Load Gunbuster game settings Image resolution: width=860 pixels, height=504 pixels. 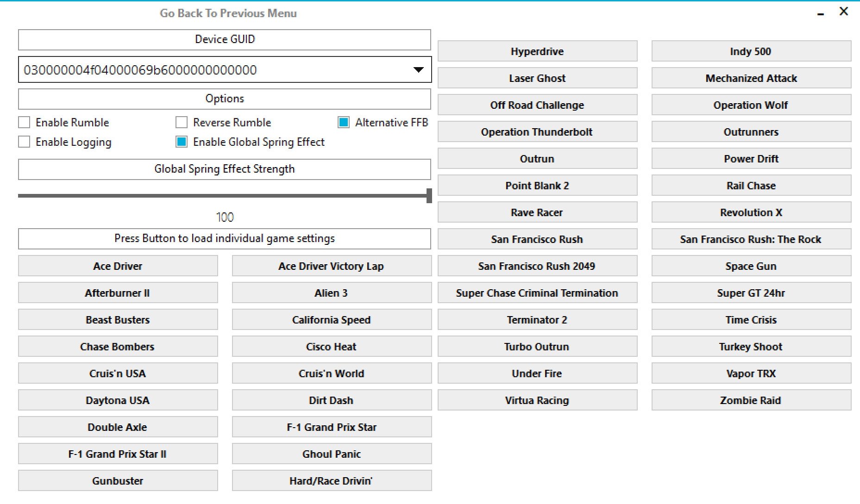(x=118, y=481)
